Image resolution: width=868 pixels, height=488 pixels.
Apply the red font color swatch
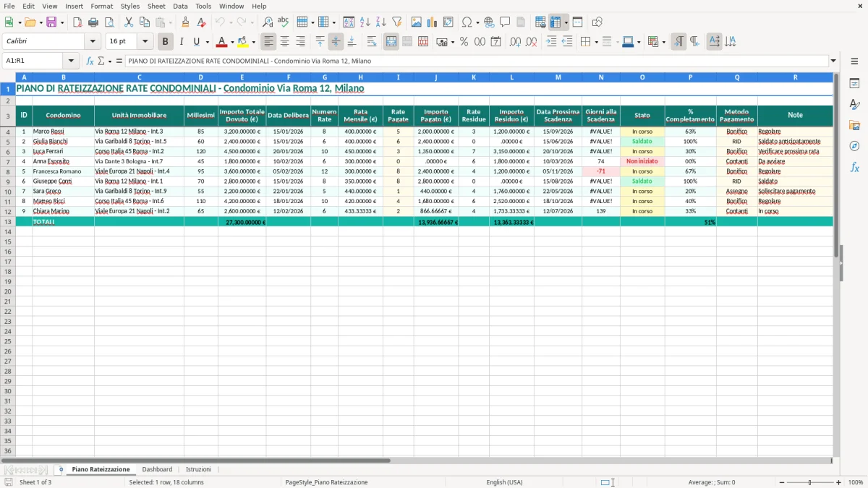pos(223,42)
